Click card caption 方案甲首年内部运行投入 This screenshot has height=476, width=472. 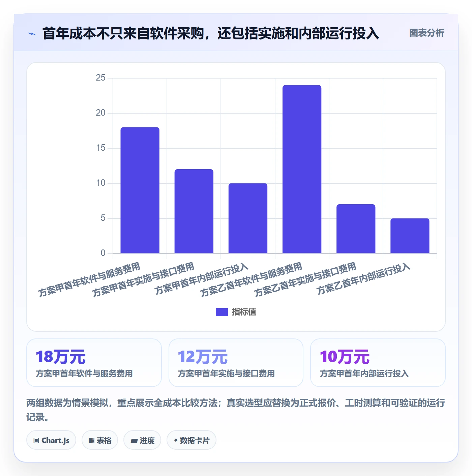tap(364, 374)
